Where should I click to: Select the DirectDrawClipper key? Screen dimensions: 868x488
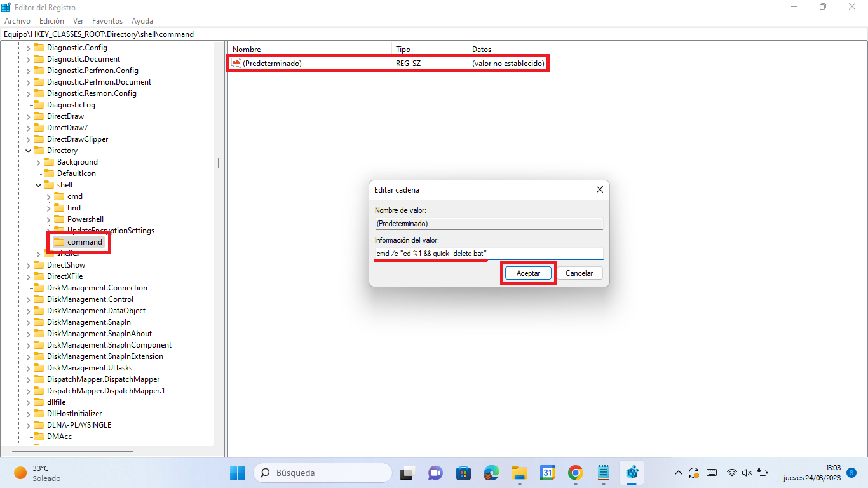78,139
